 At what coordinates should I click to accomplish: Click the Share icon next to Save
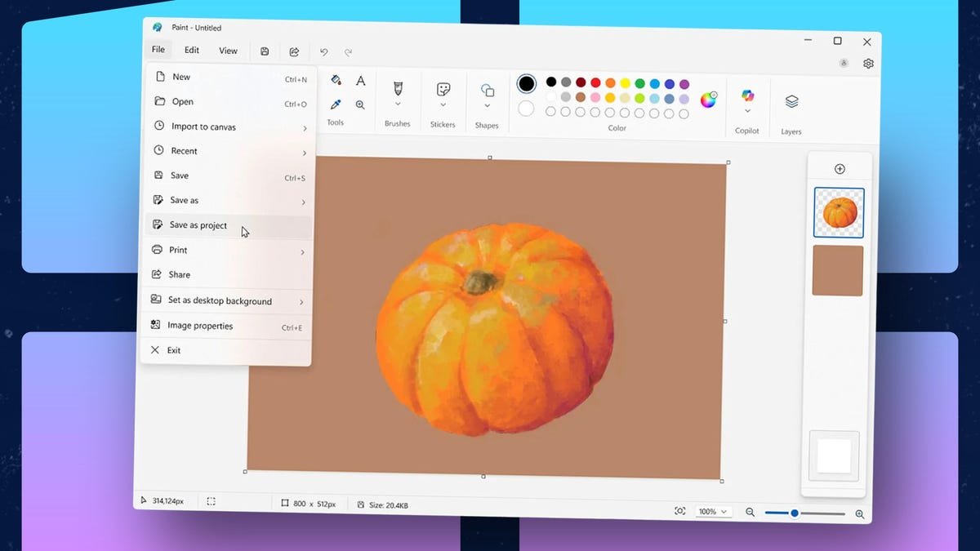point(293,51)
